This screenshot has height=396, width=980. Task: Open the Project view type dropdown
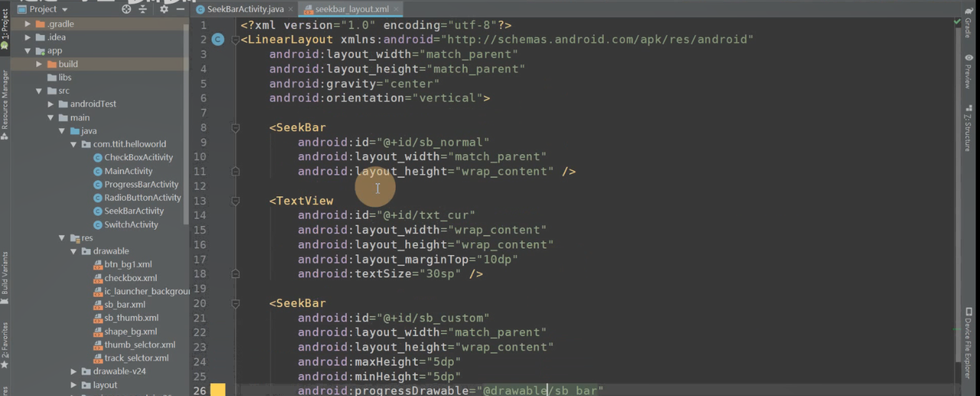tap(64, 9)
